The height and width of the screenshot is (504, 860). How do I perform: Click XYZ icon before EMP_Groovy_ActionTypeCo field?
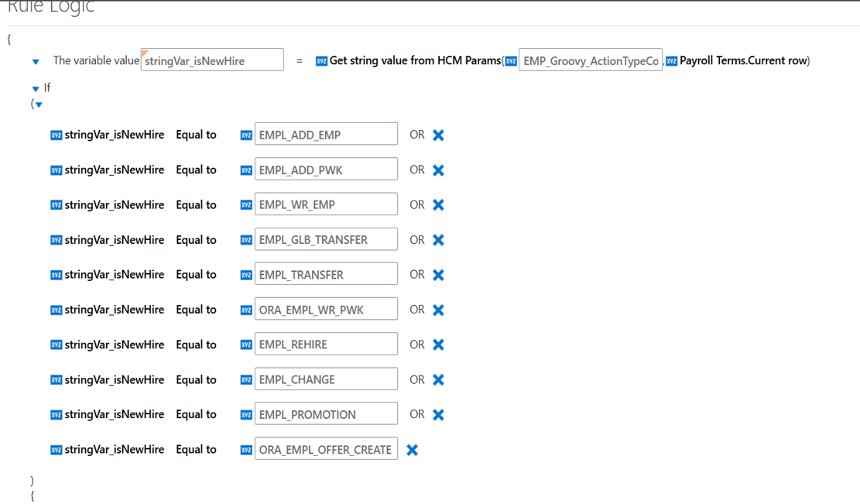(511, 61)
